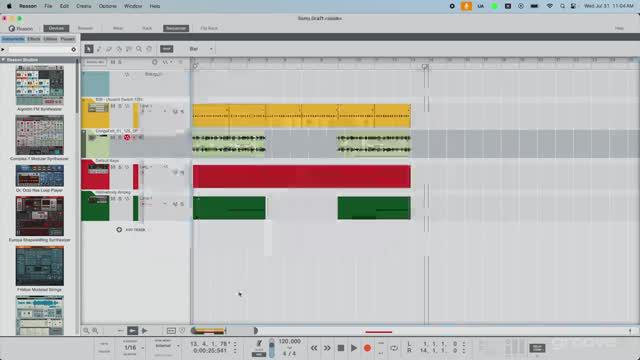Select the Mute tool
Screen dimensions: 640x360
(129, 49)
